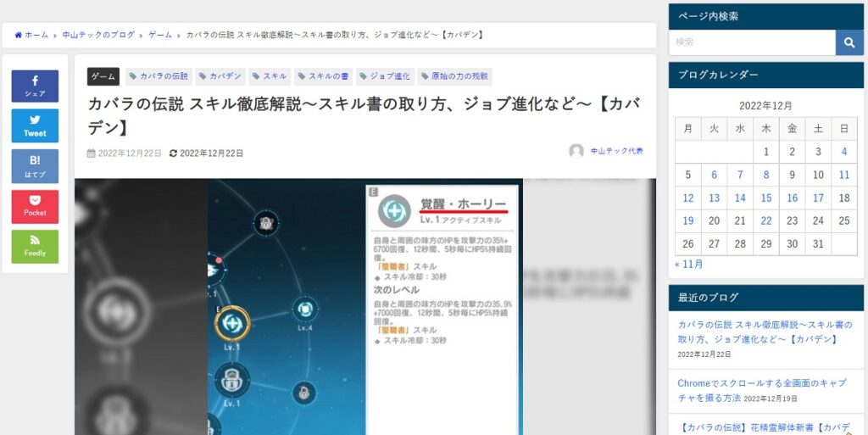Go to 中山テックのブログ breadcrumb

pos(98,35)
